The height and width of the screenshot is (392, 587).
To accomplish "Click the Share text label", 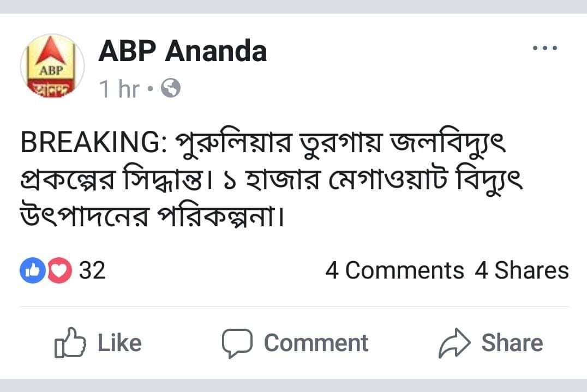I will (512, 343).
